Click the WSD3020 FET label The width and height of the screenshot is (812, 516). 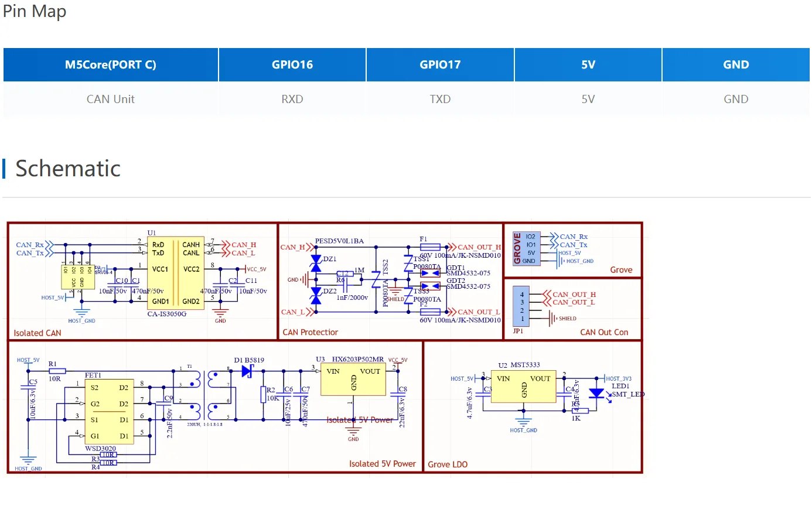101,449
